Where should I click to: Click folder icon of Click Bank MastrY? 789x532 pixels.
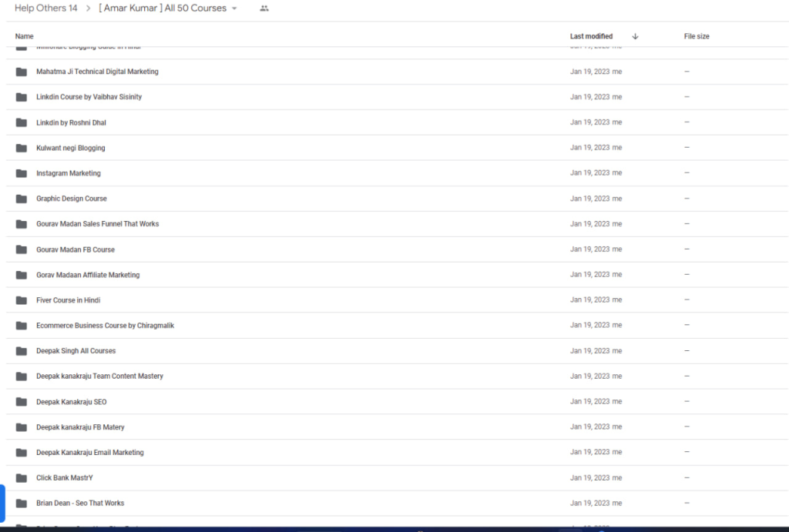[x=21, y=478]
